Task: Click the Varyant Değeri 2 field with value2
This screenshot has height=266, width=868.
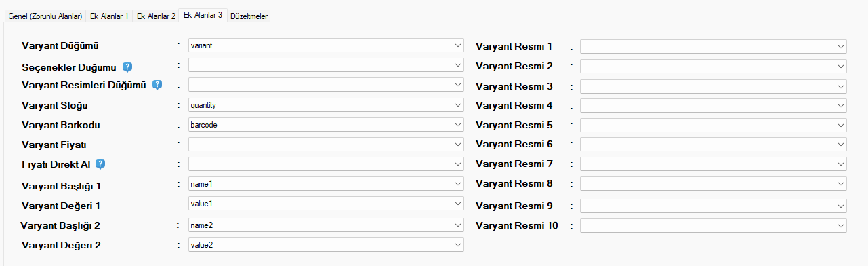Action: 326,244
